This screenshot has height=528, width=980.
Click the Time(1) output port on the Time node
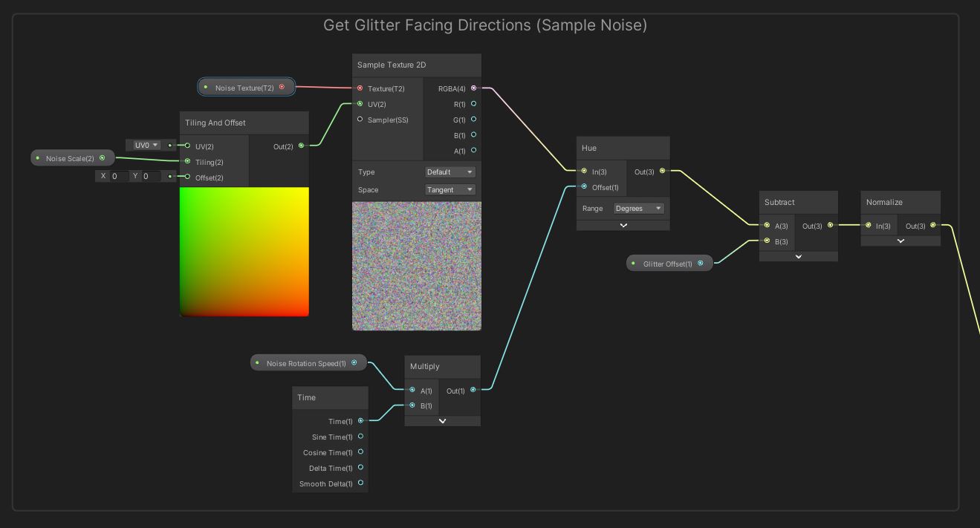click(361, 420)
